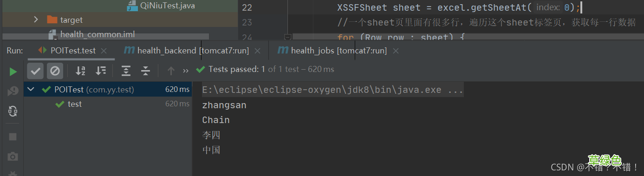Toggle the show passed tests checkmark button
The image size is (644, 176).
pyautogui.click(x=36, y=71)
